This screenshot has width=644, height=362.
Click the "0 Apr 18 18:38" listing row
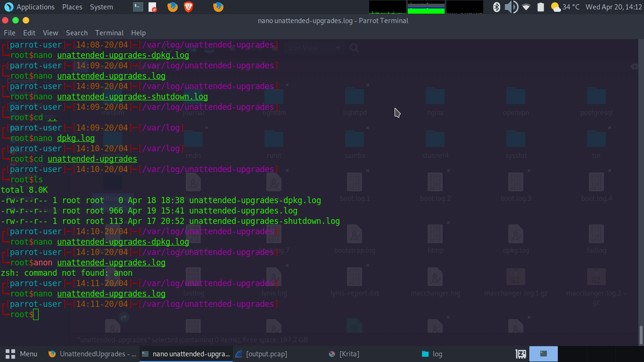161,200
